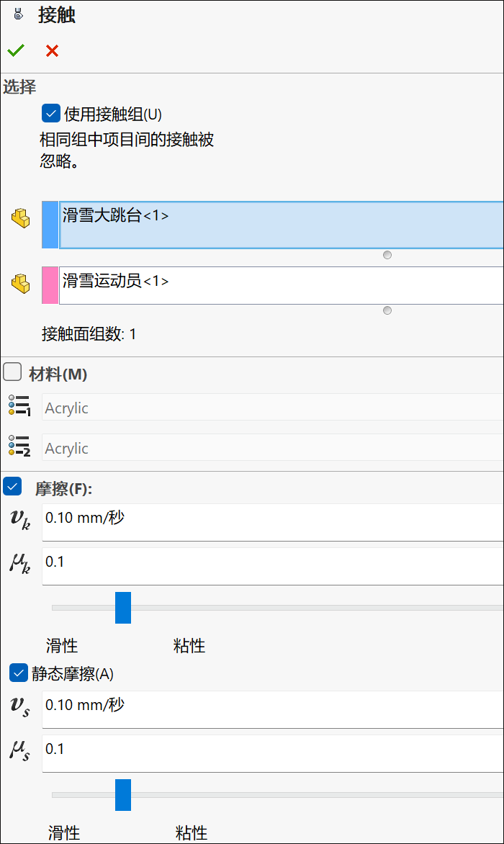Toggle the 摩擦(F) checkbox
This screenshot has width=504, height=844.
(12, 486)
